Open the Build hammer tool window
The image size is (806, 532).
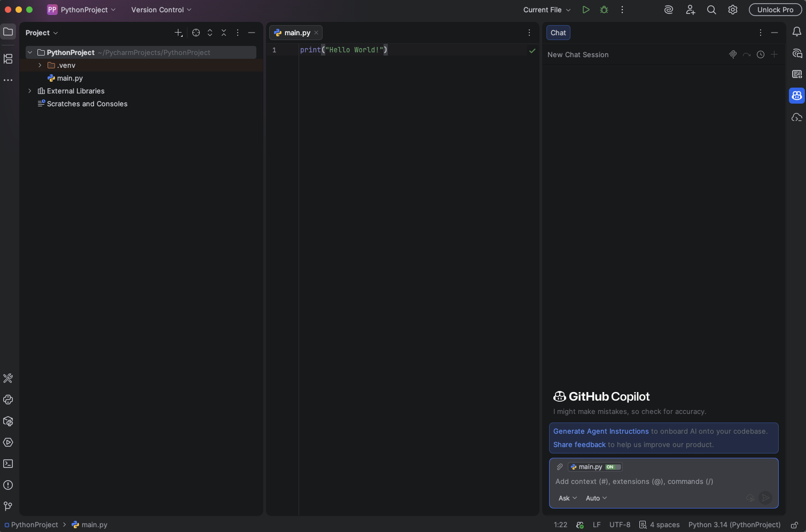pos(8,378)
